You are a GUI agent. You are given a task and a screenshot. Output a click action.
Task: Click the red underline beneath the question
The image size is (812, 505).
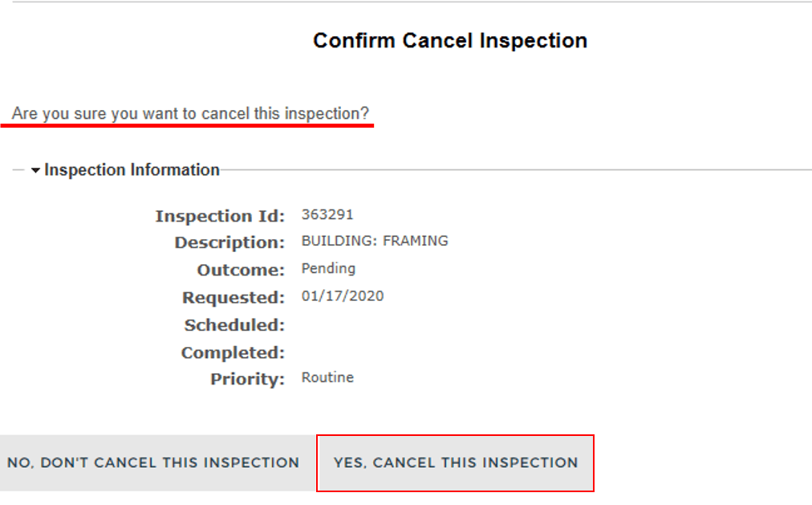coord(193,126)
